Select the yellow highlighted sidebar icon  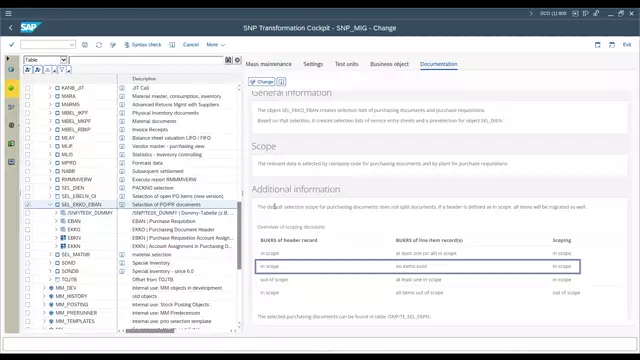click(x=11, y=88)
